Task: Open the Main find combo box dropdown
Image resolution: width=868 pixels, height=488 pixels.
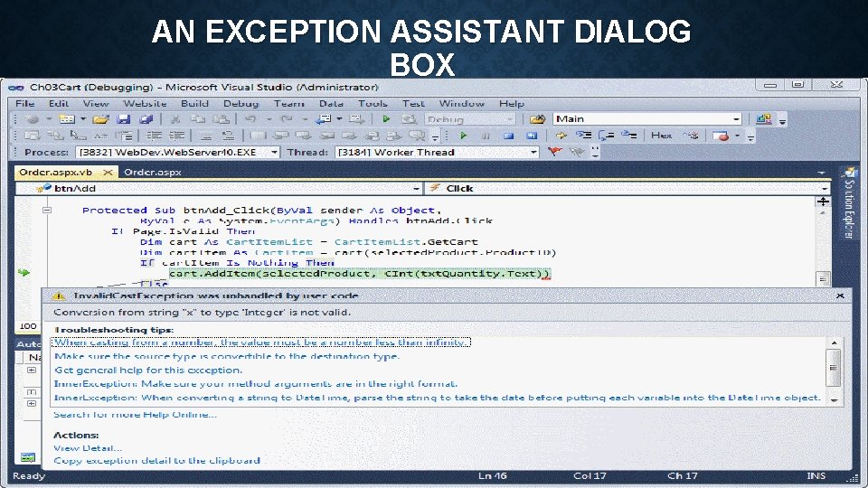Action: (x=736, y=119)
